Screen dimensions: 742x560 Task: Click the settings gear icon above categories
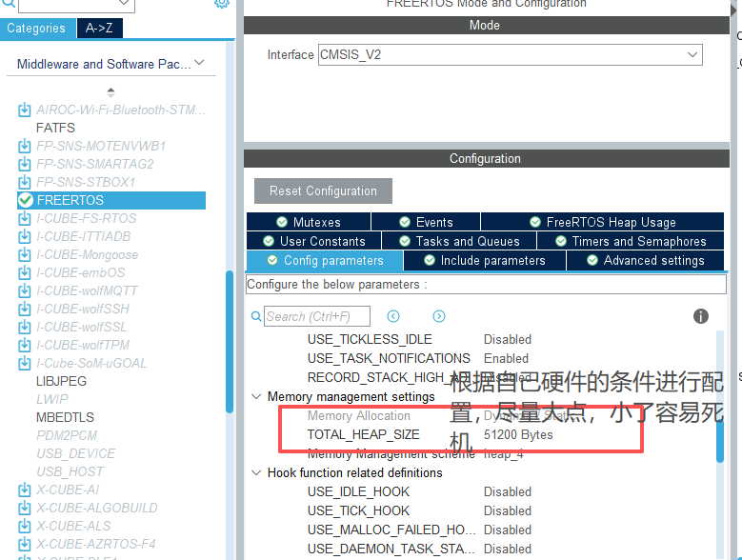tap(222, 4)
